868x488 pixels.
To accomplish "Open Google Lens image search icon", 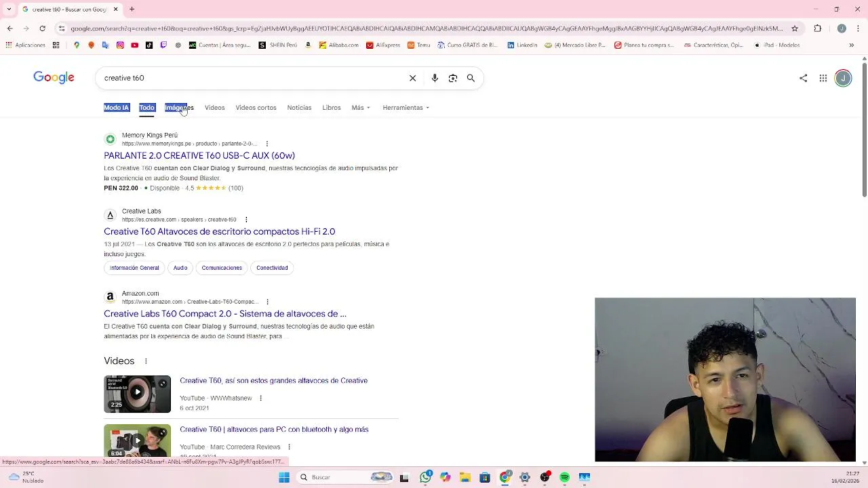I will (x=453, y=78).
